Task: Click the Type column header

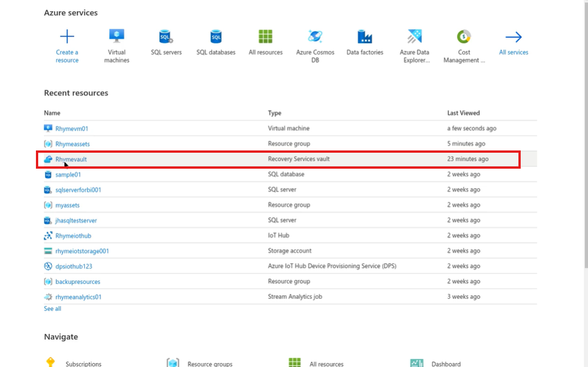Action: point(274,113)
